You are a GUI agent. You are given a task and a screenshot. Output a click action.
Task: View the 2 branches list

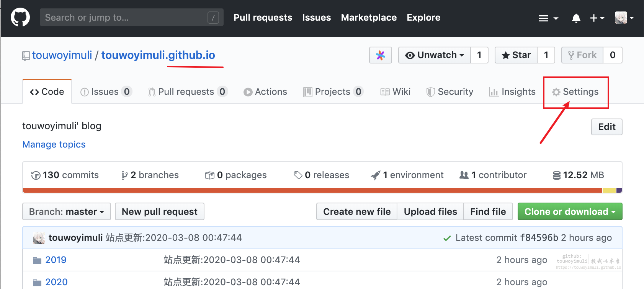(150, 175)
